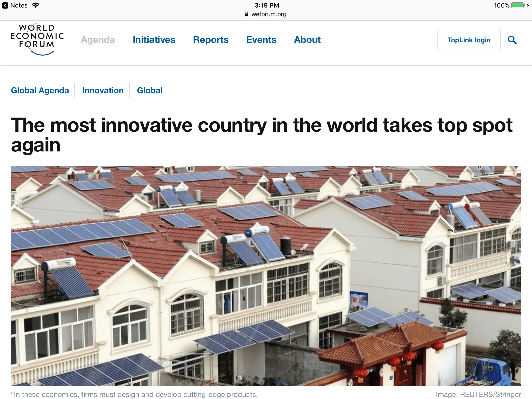Open the Events navigation link

261,40
